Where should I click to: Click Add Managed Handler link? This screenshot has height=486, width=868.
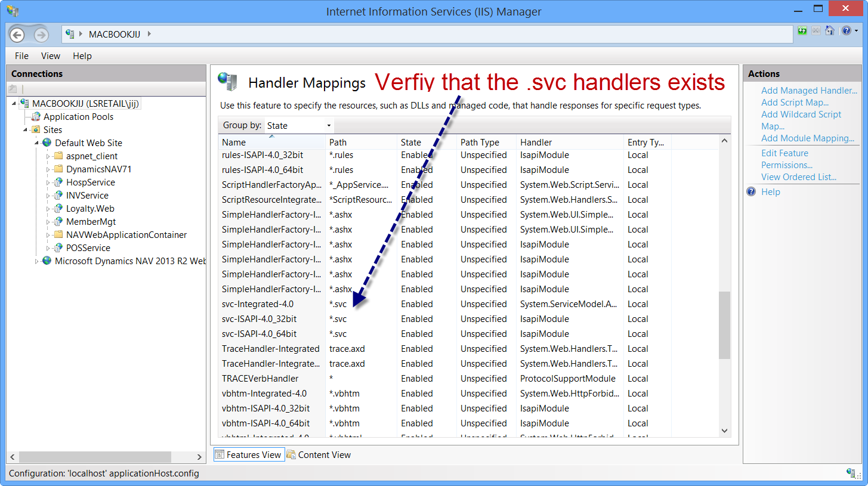click(809, 91)
